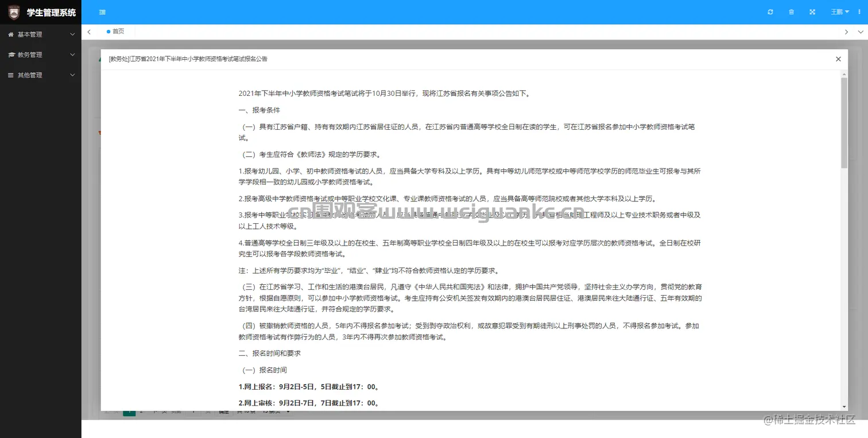Image resolution: width=868 pixels, height=438 pixels.
Task: Click the dialog scrollbar down arrow
Action: pyautogui.click(x=844, y=406)
